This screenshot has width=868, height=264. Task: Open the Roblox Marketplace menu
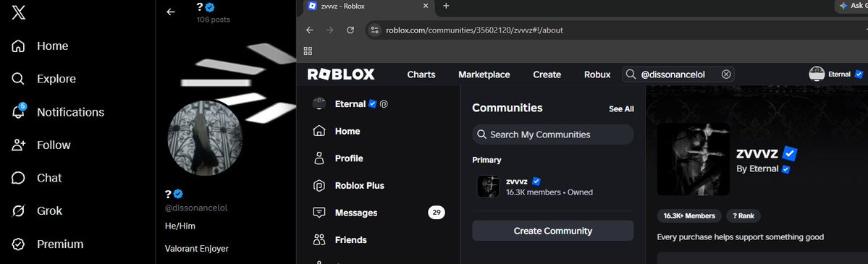tap(484, 74)
